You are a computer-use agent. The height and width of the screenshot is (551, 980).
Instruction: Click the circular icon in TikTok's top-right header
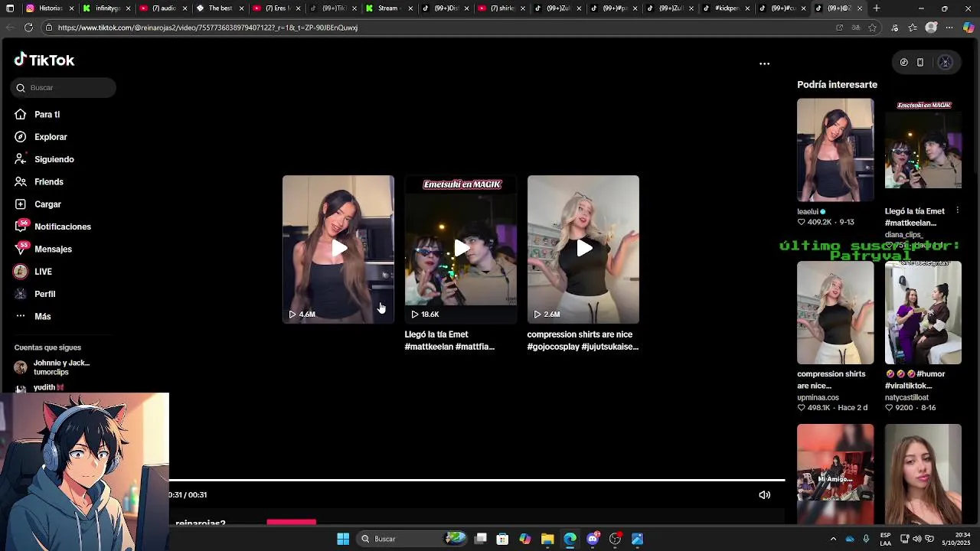coord(903,63)
